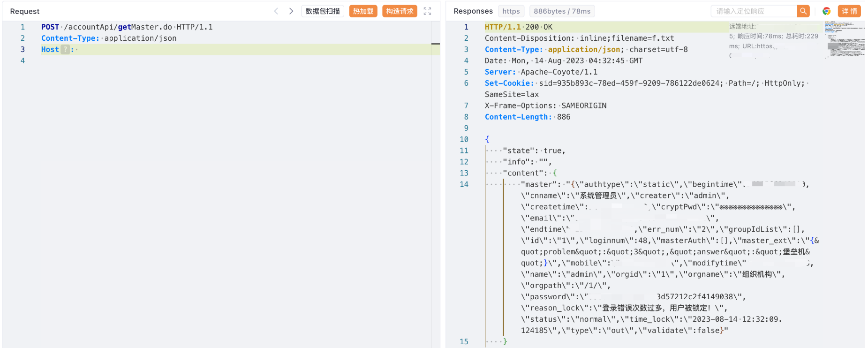The image size is (868, 355).
Task: Click the response code minimap thumbnail
Action: click(844, 40)
